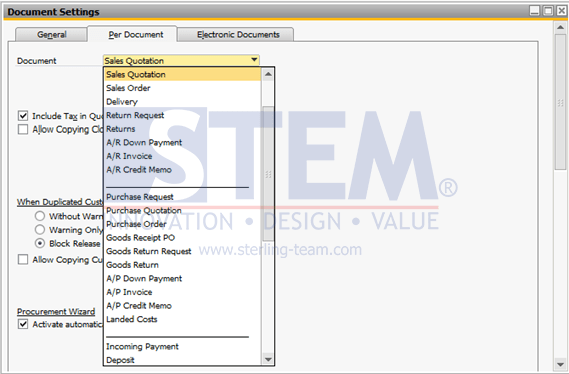Click the When Duplicated Cust... heading
This screenshot has width=569, height=374.
pyautogui.click(x=60, y=202)
